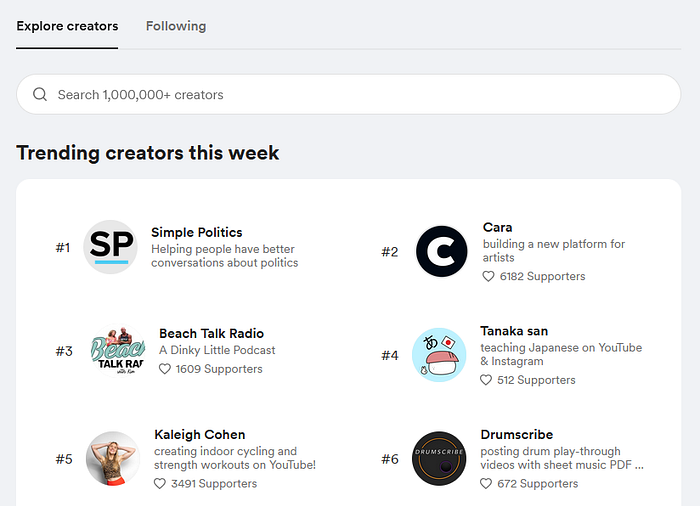
Task: Focus the Search 1,000,000+ creators field
Action: (x=349, y=94)
